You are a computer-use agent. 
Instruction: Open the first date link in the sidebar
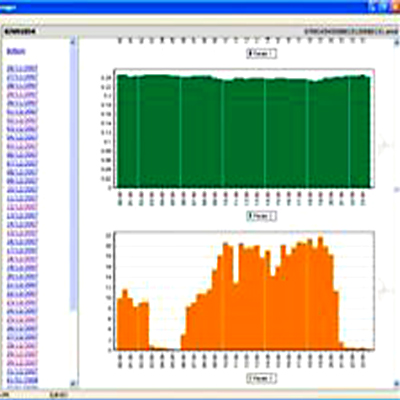click(x=22, y=69)
